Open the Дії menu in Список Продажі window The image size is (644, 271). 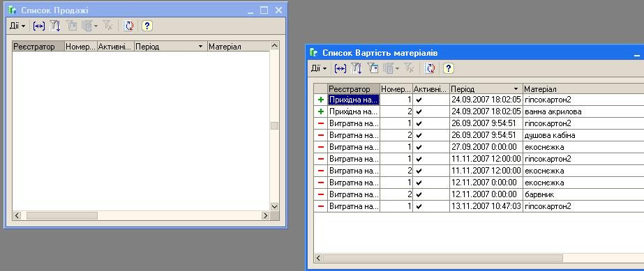pyautogui.click(x=17, y=26)
